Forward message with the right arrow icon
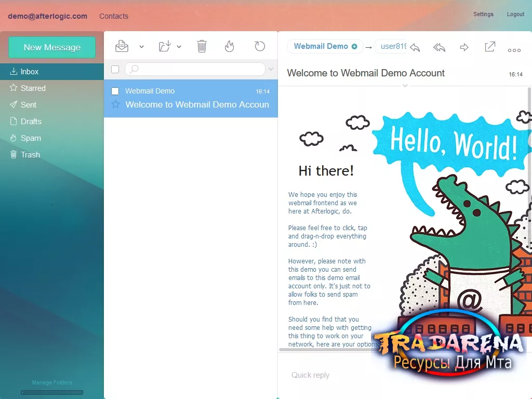 [464, 47]
